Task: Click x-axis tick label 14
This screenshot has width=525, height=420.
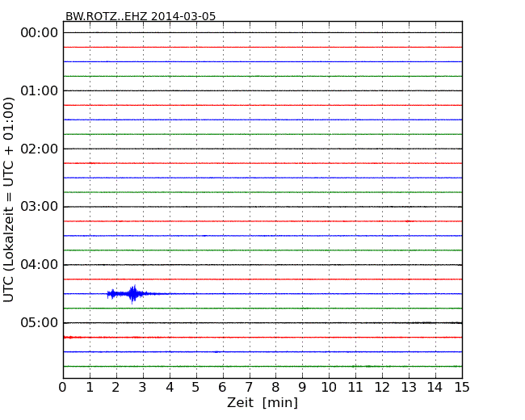Action: tap(435, 388)
